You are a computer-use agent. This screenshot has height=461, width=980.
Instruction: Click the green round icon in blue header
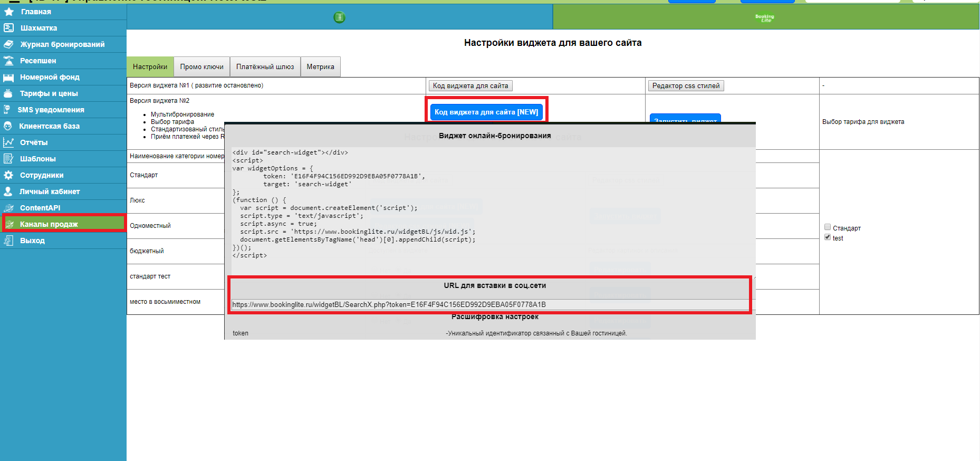(340, 17)
